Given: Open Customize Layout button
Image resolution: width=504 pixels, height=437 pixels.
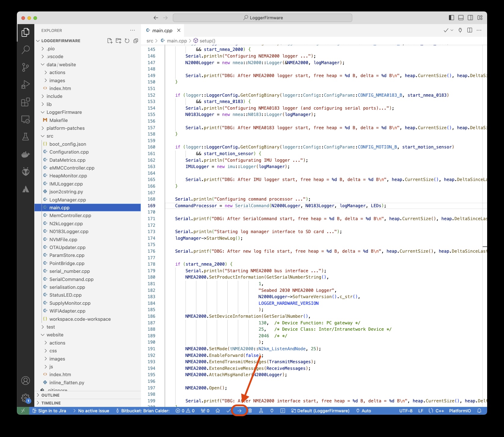Looking at the screenshot, I should point(480,18).
